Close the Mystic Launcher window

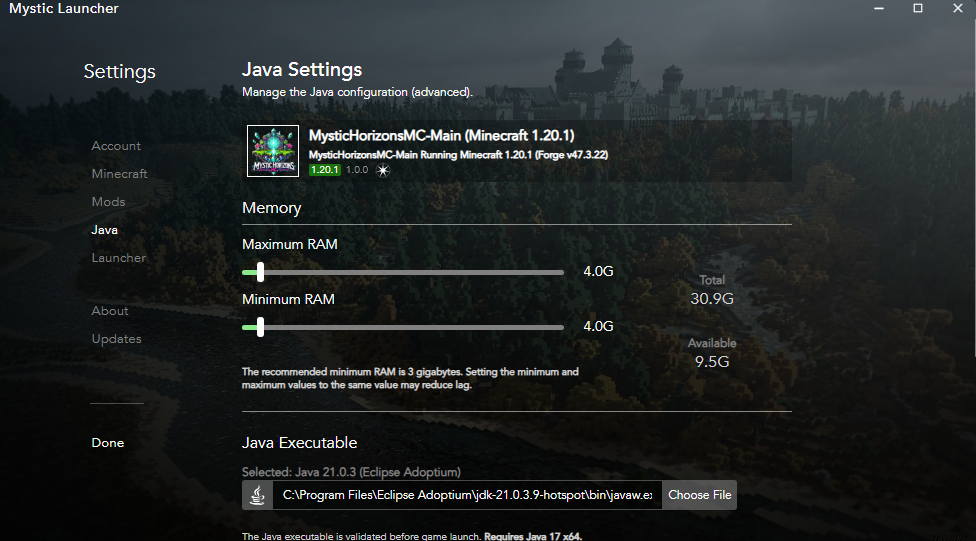(958, 8)
